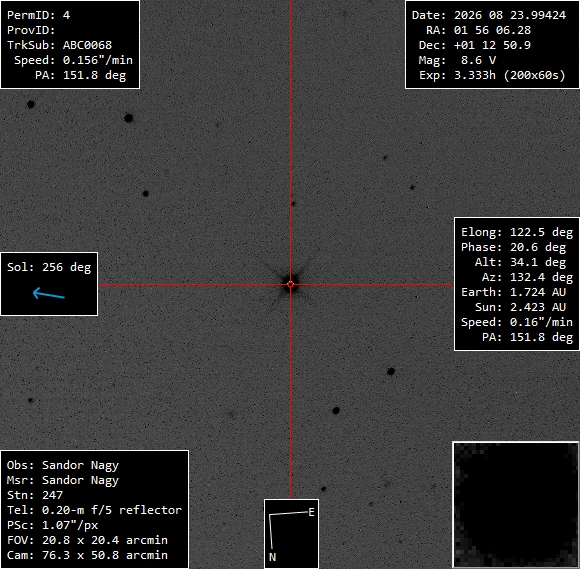Select the FOV: 20.8 x 20.4 arcmin line
The height and width of the screenshot is (569, 580).
coord(87,540)
